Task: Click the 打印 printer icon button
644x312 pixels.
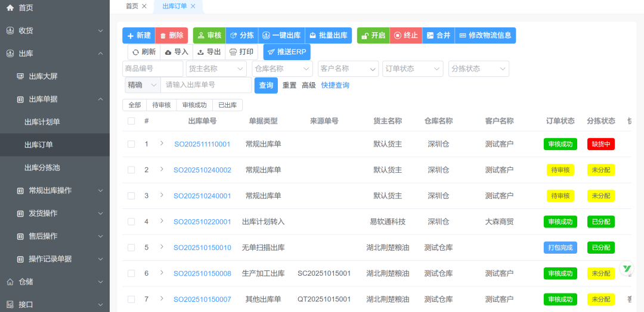Action: pos(241,52)
